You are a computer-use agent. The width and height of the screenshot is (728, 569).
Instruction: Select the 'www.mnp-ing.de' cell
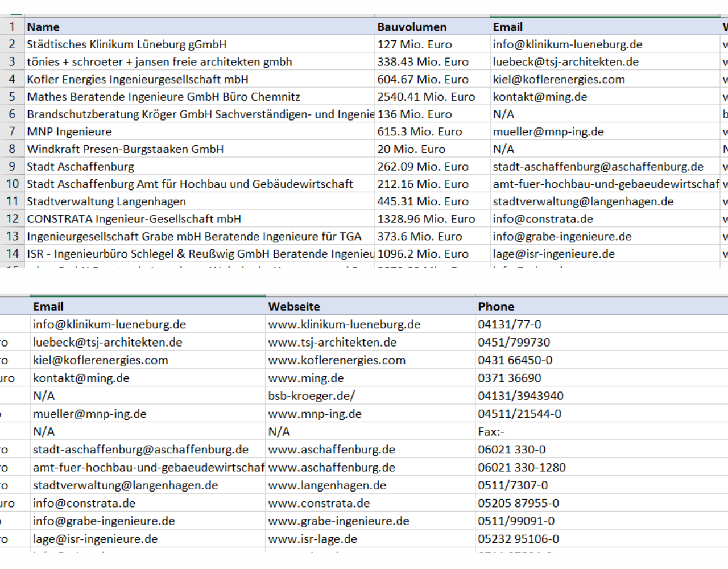(370, 414)
